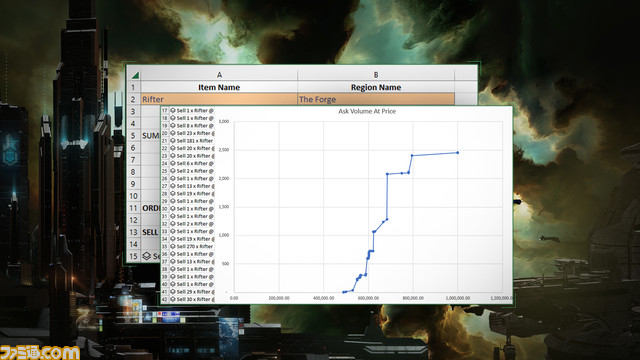The width and height of the screenshot is (640, 360).
Task: Click the linked data icon in row 28
Action: pos(173,193)
